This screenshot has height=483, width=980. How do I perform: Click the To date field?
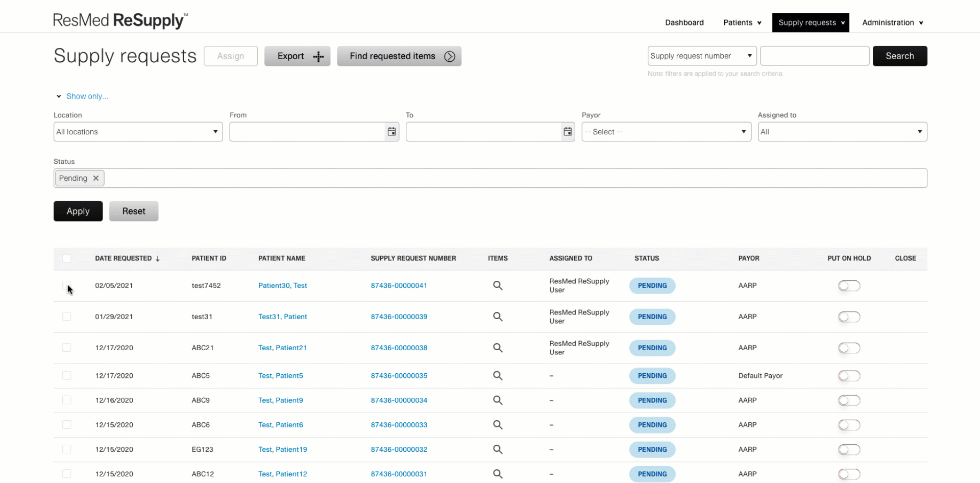483,132
